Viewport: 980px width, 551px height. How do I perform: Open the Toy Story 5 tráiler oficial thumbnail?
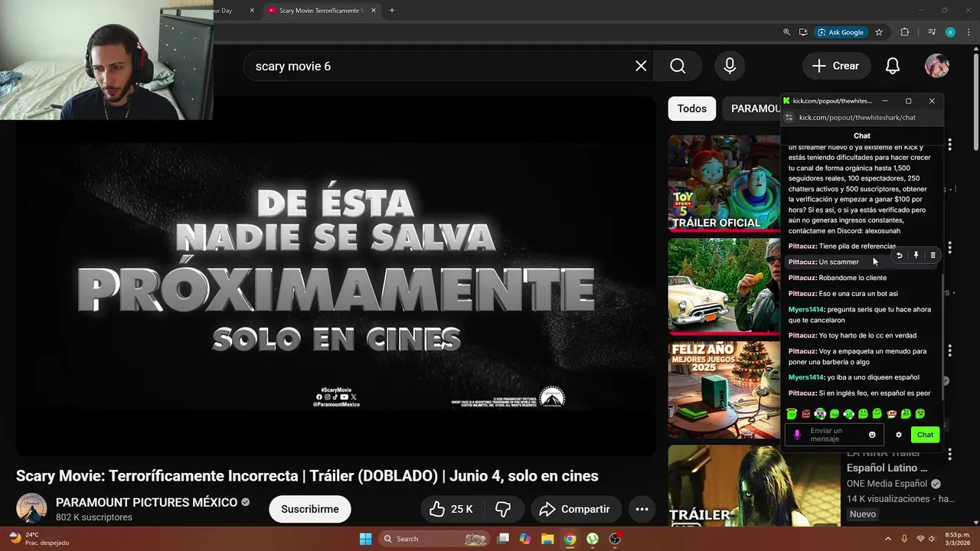tap(724, 184)
